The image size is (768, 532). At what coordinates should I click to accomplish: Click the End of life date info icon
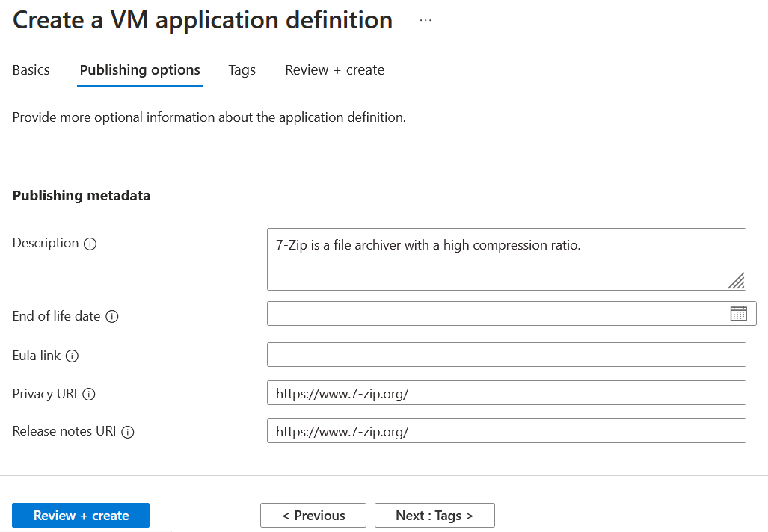(111, 316)
